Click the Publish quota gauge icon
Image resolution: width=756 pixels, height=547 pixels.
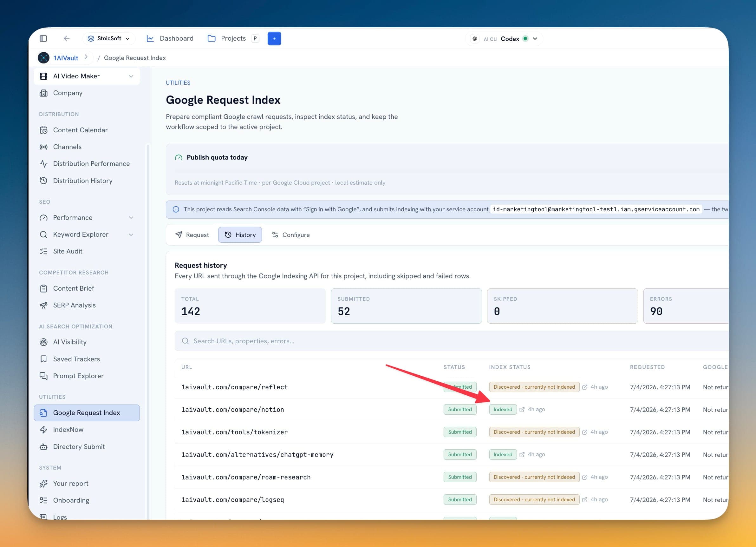click(179, 157)
